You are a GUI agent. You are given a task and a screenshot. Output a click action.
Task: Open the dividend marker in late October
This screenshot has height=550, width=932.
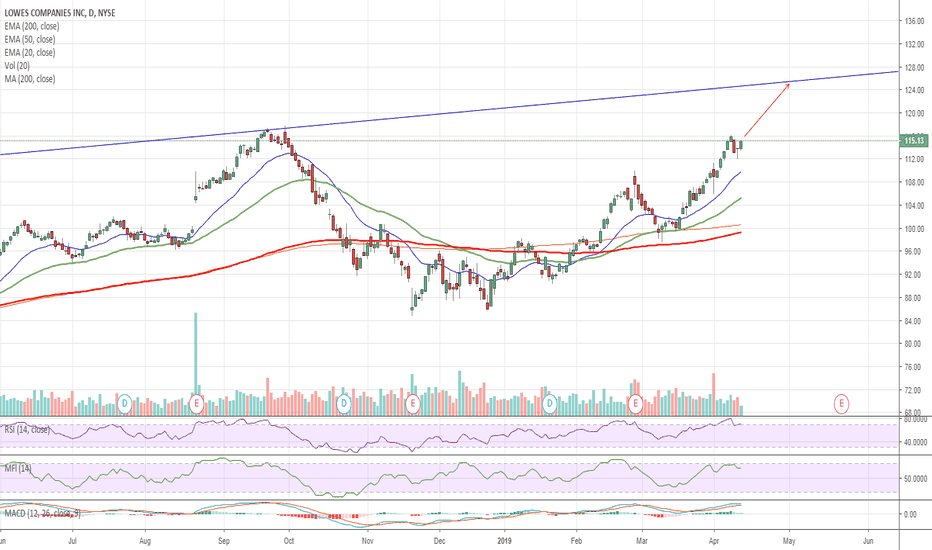(343, 404)
